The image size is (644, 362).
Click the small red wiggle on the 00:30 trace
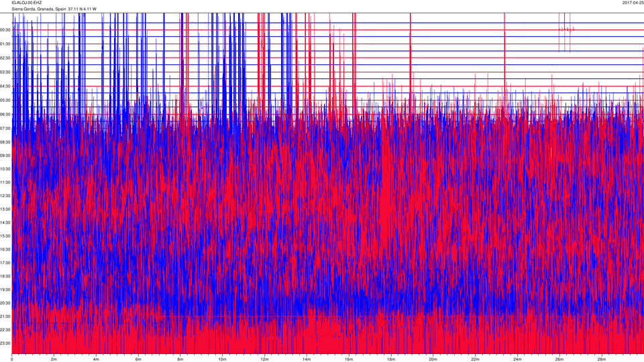tap(567, 29)
